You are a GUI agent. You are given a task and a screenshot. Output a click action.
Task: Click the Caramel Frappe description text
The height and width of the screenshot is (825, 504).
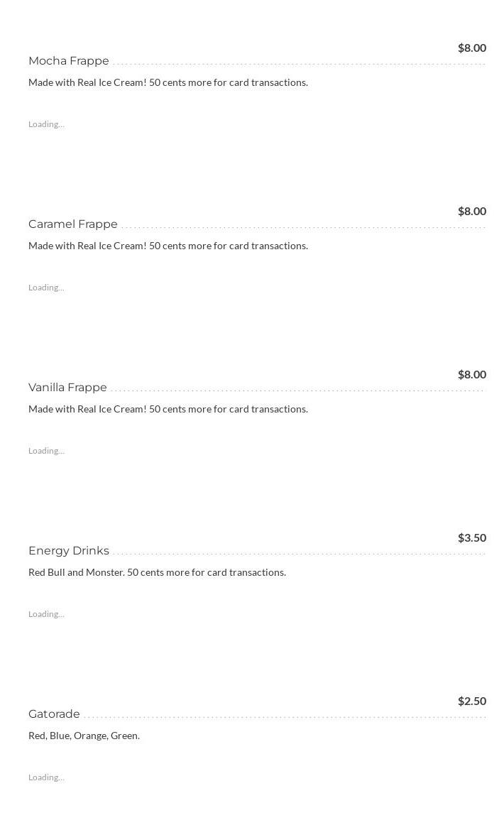(168, 246)
